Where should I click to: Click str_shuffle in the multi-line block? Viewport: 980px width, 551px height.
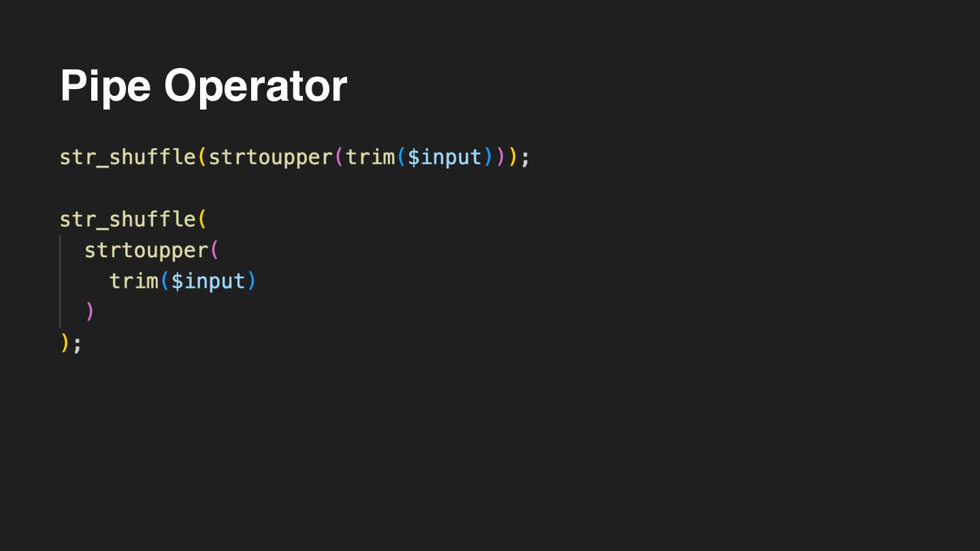[127, 219]
